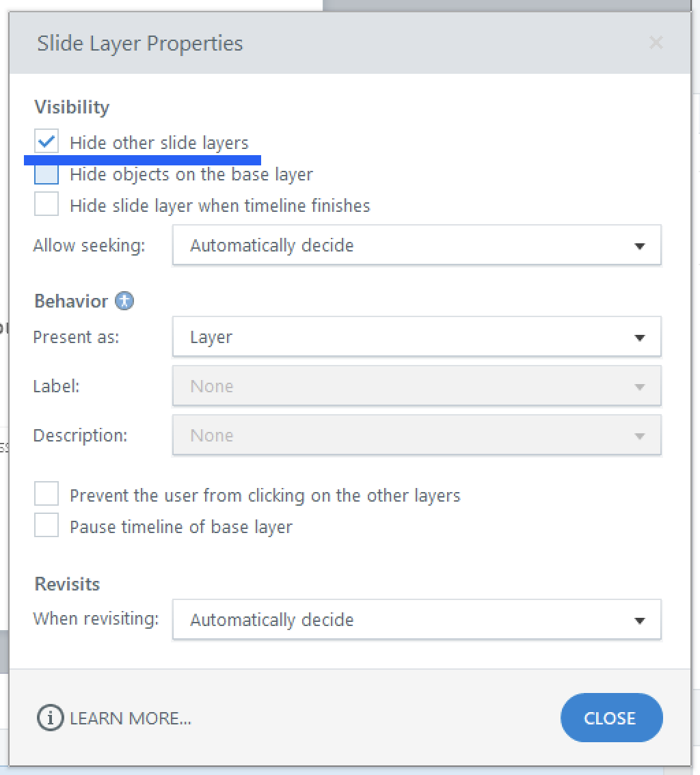Click the blue CLOSE button
This screenshot has width=700, height=775.
611,718
